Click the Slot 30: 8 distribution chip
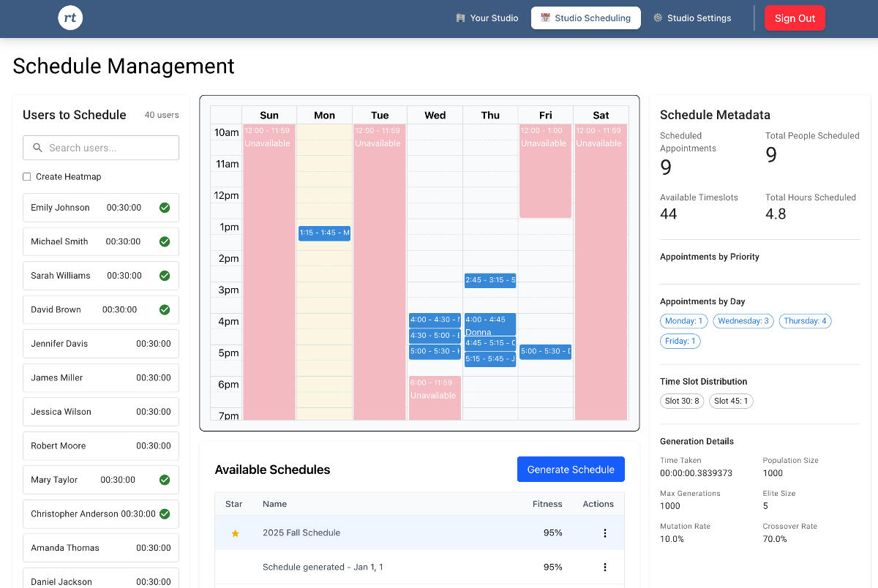Image resolution: width=878 pixels, height=588 pixels. 682,401
